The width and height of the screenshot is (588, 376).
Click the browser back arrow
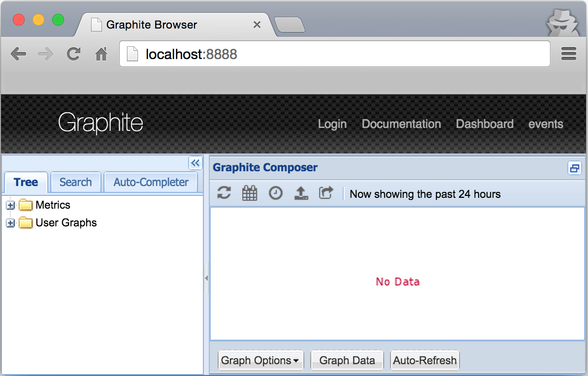[18, 54]
